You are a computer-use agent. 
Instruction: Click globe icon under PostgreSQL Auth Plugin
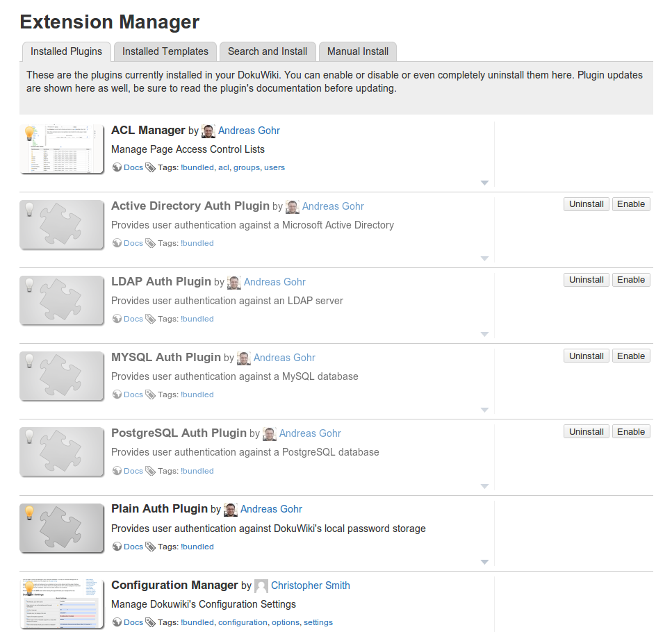(117, 471)
